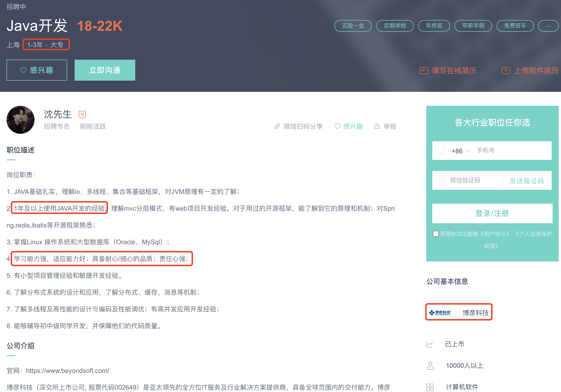Click the 博彦科技 company logo
Image resolution: width=561 pixels, height=392 pixels.
pos(440,312)
